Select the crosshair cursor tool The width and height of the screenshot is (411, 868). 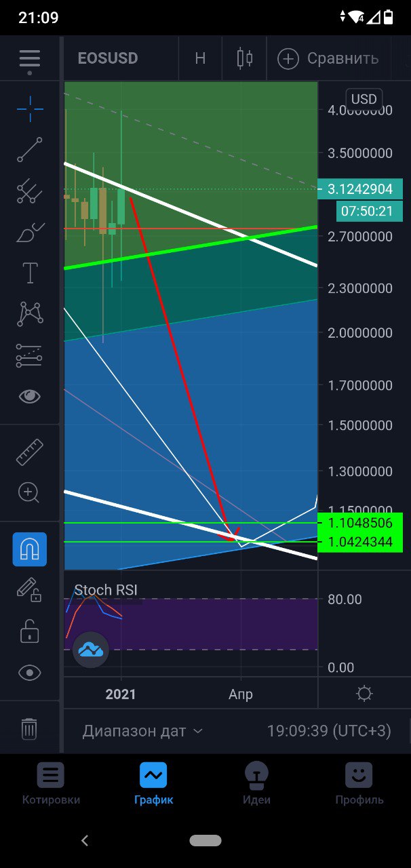pyautogui.click(x=30, y=108)
